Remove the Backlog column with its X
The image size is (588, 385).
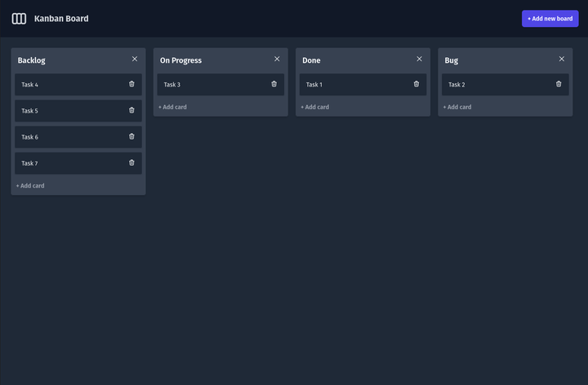tap(135, 59)
